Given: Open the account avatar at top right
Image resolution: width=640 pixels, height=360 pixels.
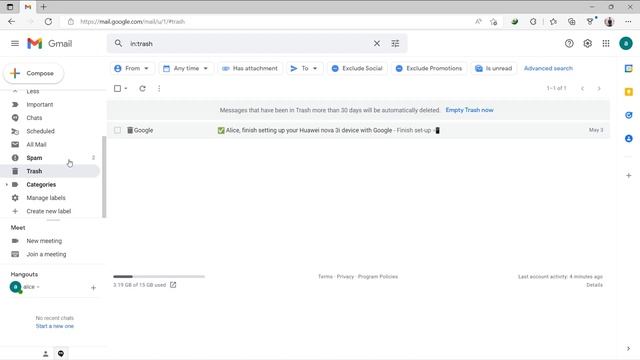Looking at the screenshot, I should pyautogui.click(x=626, y=43).
